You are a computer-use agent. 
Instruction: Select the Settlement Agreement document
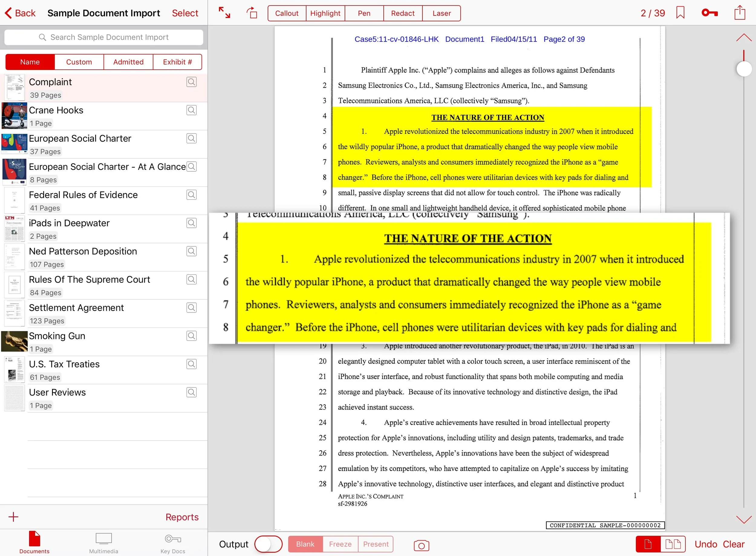[104, 314]
